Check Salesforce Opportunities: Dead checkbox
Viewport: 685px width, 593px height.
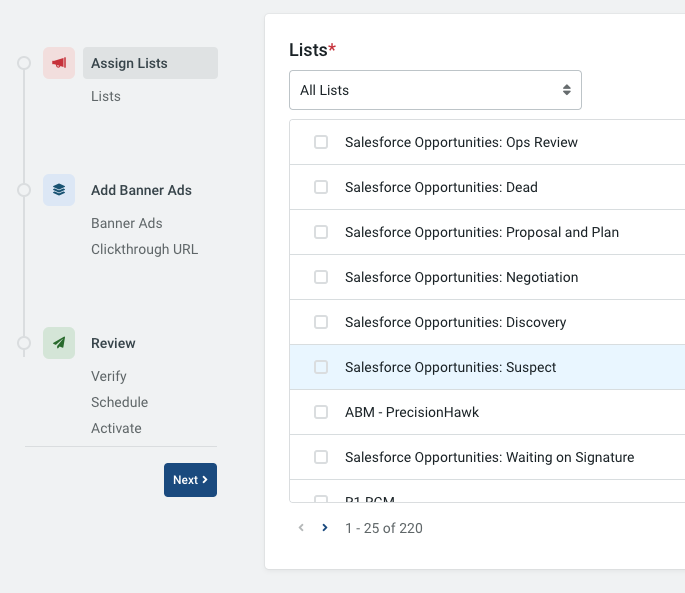321,187
